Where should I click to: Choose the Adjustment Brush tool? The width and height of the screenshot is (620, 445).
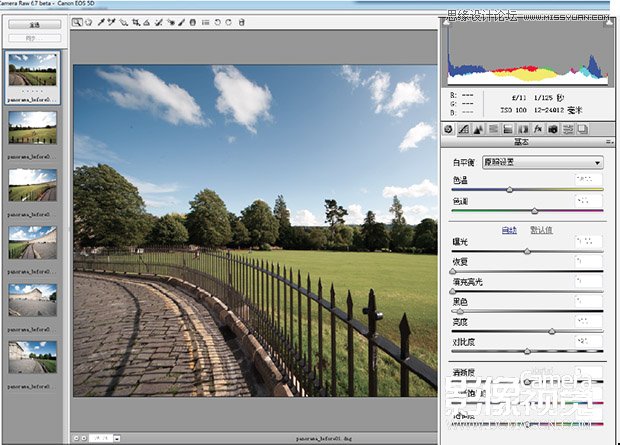pos(181,22)
